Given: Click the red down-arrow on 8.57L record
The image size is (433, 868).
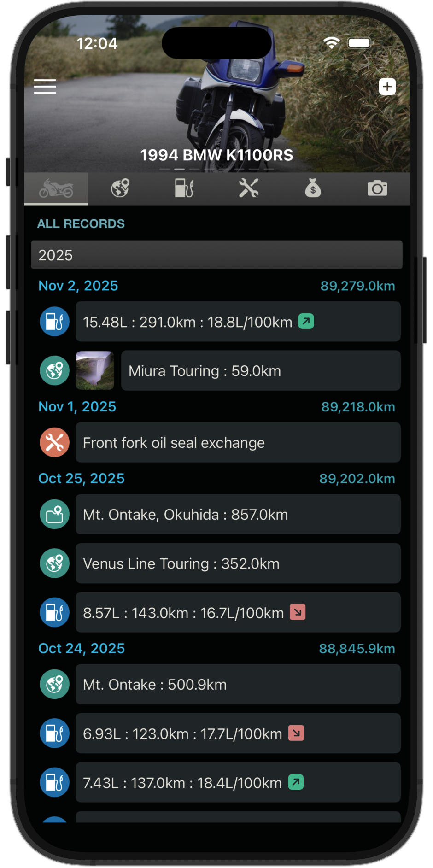Looking at the screenshot, I should (298, 612).
